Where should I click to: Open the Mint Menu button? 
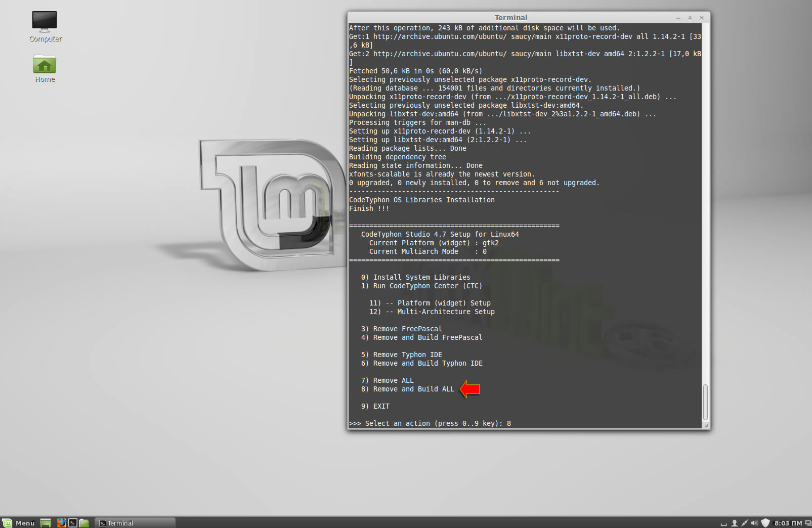[x=19, y=523]
